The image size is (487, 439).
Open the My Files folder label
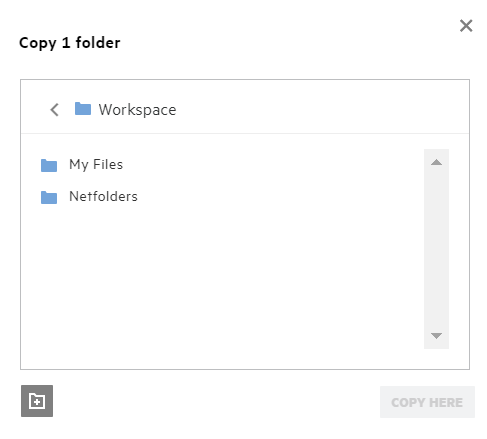click(x=96, y=164)
